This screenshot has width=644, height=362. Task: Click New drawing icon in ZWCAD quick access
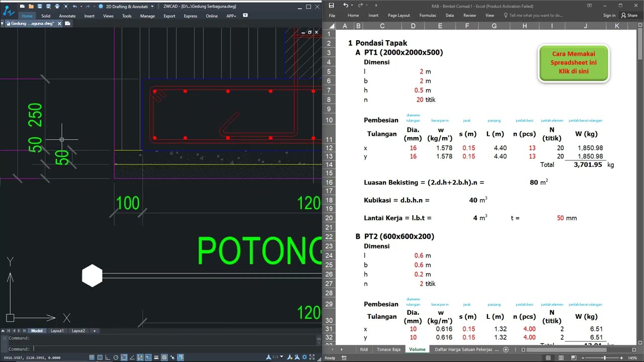tap(22, 6)
